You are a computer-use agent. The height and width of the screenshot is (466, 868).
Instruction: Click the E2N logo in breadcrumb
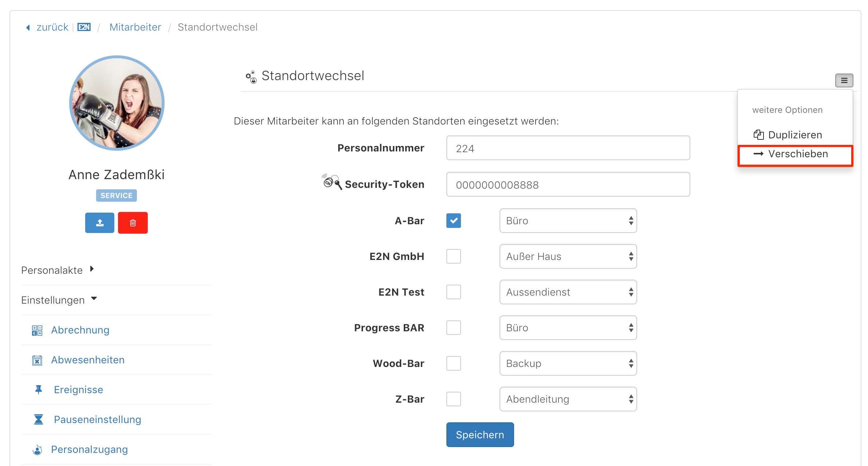click(x=84, y=27)
